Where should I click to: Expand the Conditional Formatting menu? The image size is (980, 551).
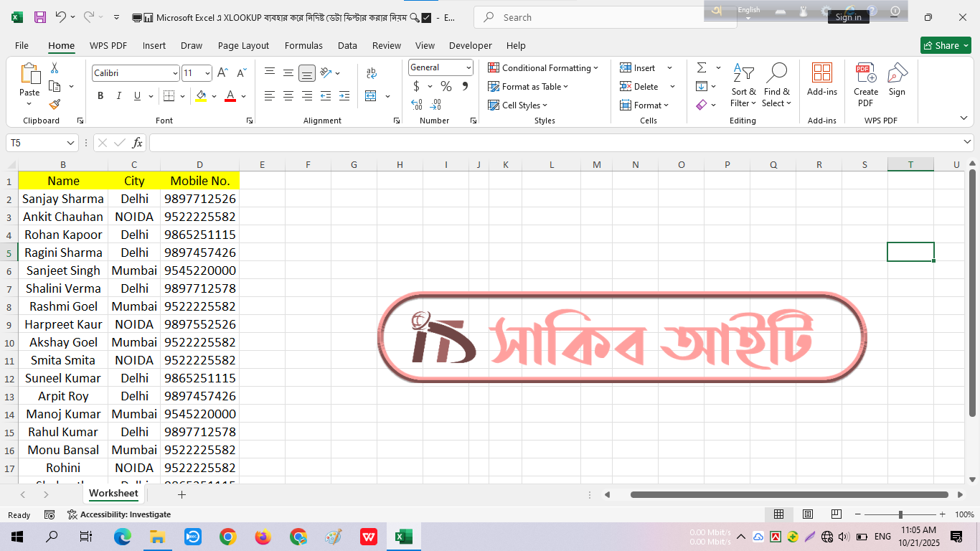[543, 68]
